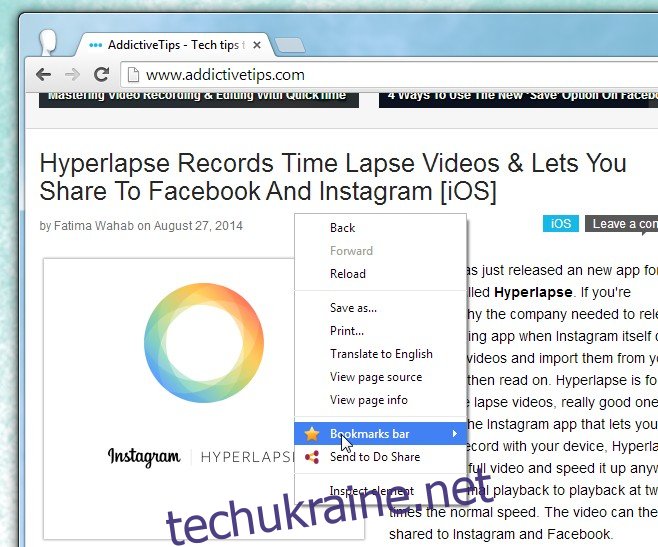This screenshot has height=547, width=658.
Task: Open a new tab
Action: click(290, 45)
